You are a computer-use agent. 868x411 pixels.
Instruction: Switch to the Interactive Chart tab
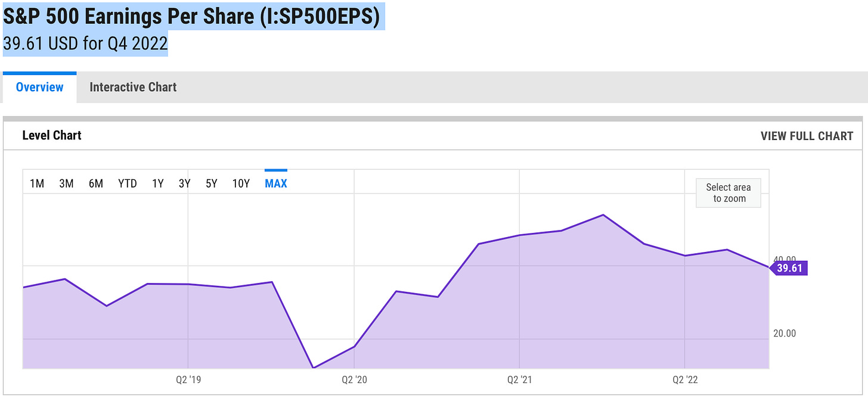(133, 87)
